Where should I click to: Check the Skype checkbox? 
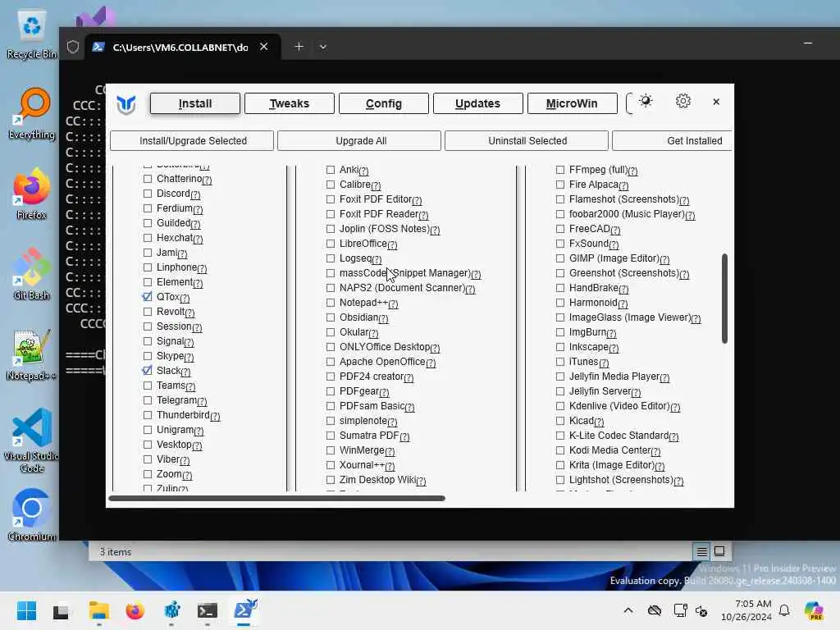[x=148, y=356]
